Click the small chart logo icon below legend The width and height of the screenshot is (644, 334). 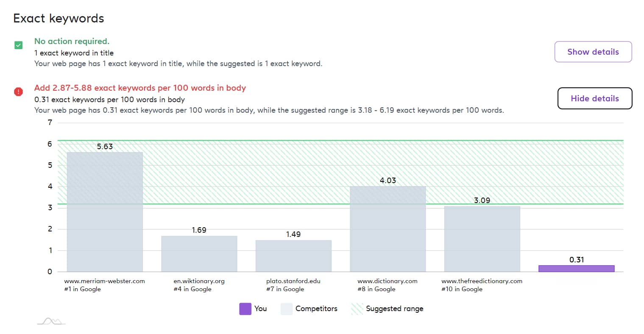[x=51, y=321]
